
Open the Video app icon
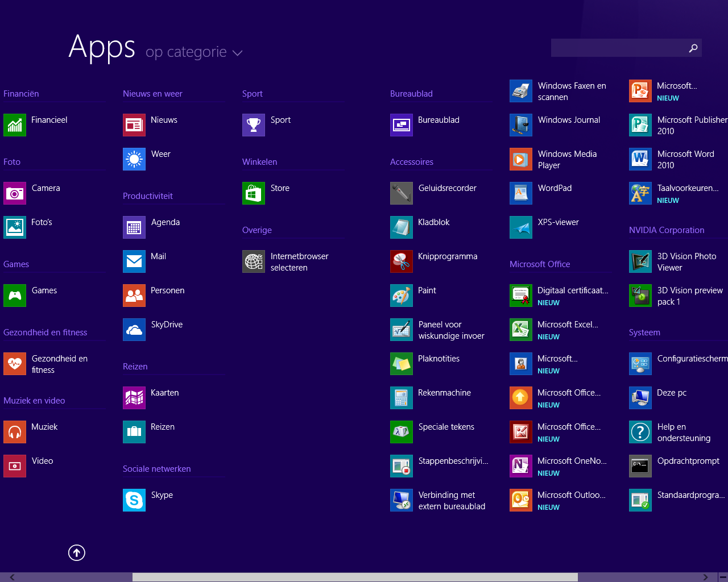click(15, 466)
